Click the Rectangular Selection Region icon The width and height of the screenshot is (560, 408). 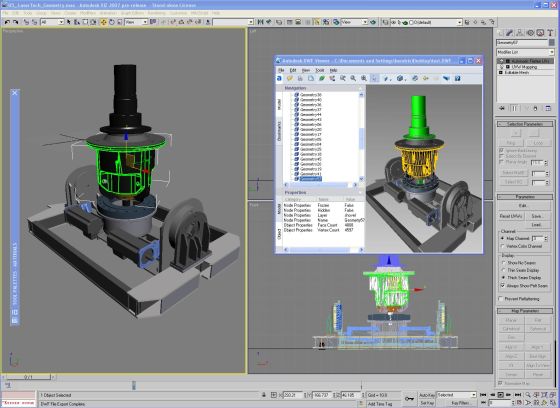pyautogui.click(x=85, y=22)
